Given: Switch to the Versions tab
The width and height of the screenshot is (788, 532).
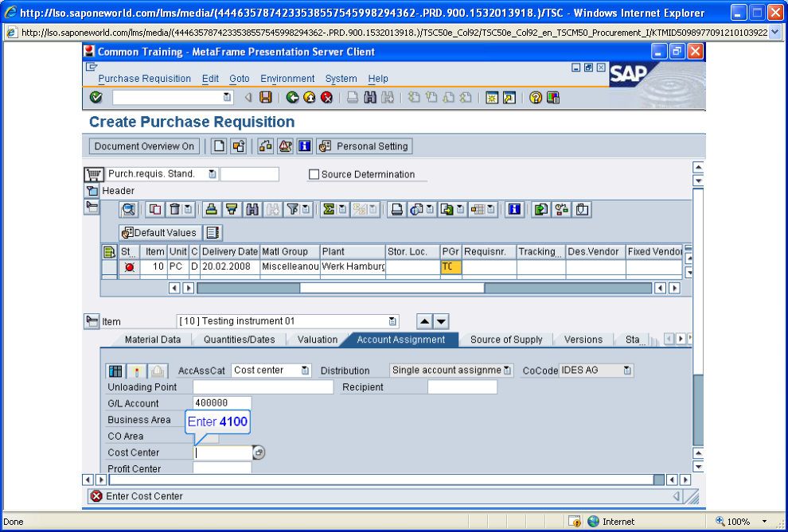Looking at the screenshot, I should pos(583,340).
